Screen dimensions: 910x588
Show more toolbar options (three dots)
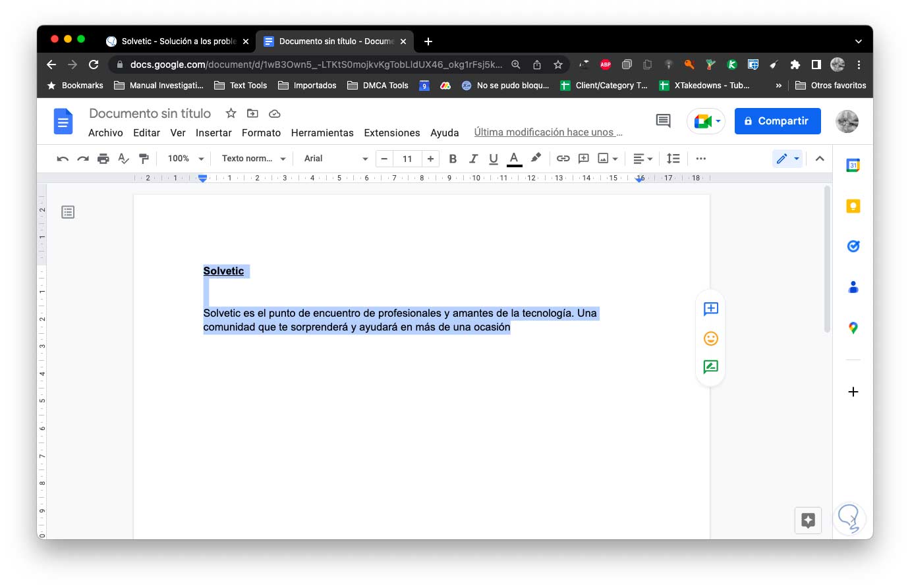pyautogui.click(x=701, y=159)
